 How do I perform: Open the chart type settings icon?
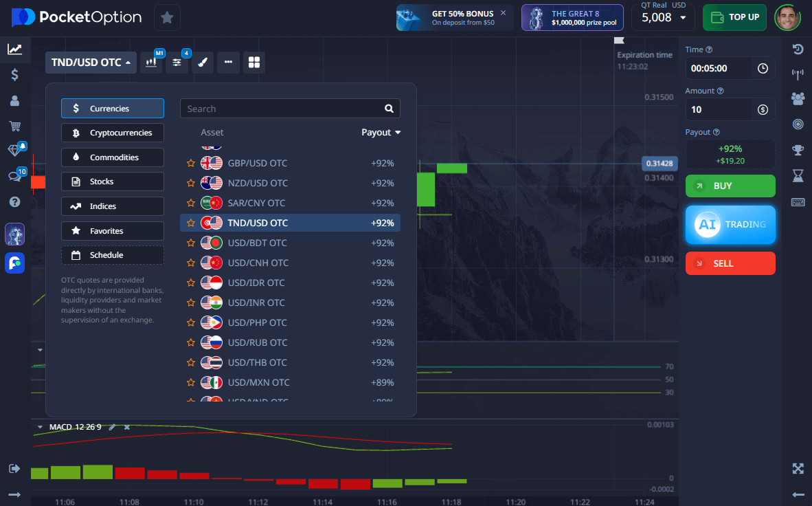(x=152, y=63)
